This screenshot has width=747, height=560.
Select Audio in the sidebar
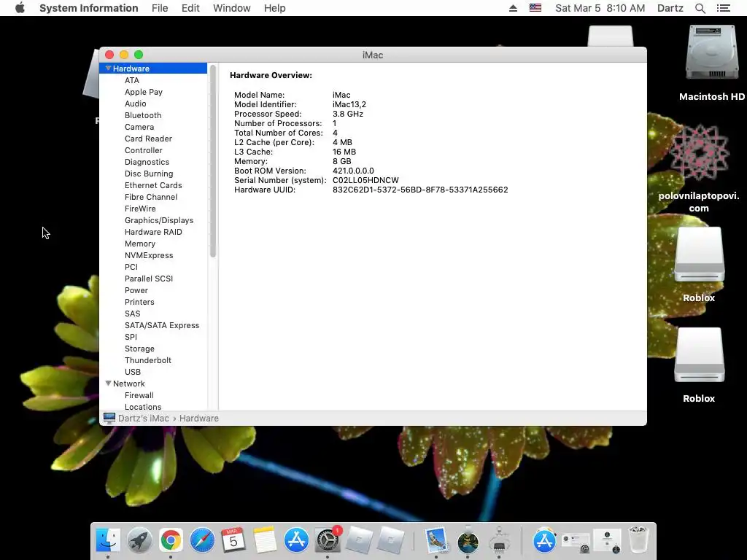click(135, 104)
